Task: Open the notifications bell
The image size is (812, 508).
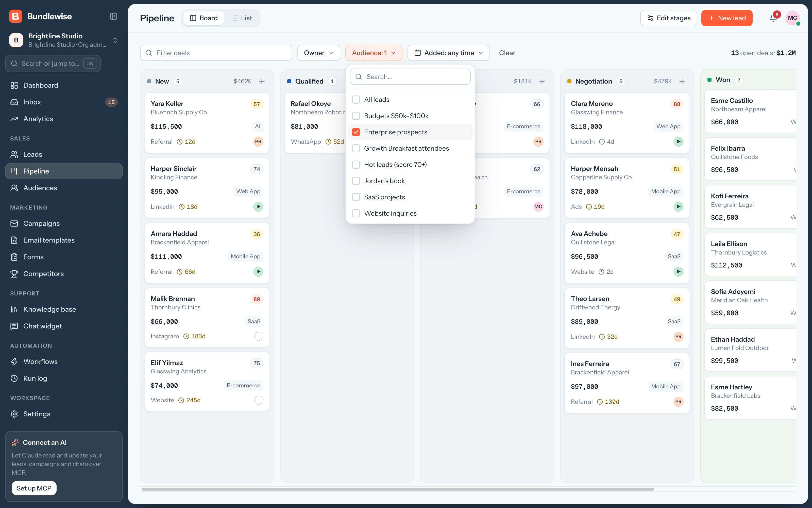Action: click(773, 18)
